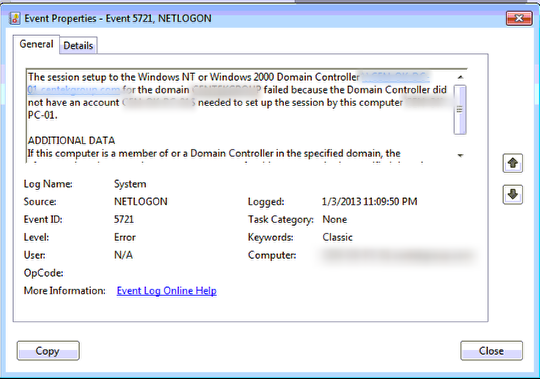This screenshot has height=379, width=540.
Task: Click the OpCode label
Action: pyautogui.click(x=43, y=273)
